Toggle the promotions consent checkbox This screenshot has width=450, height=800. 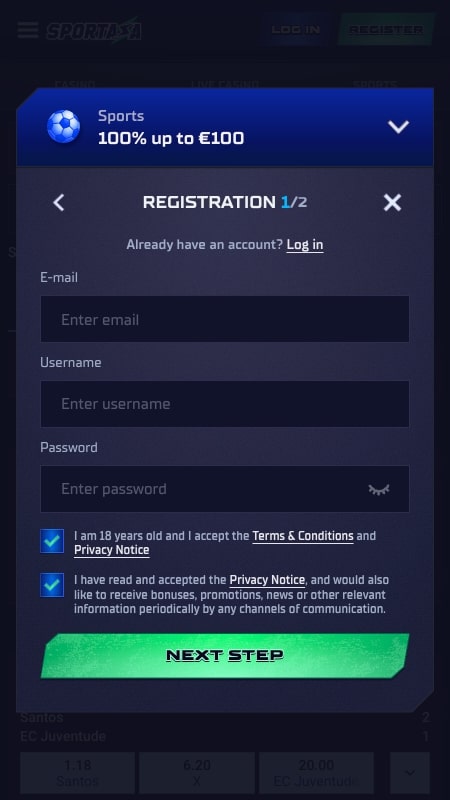click(x=52, y=585)
